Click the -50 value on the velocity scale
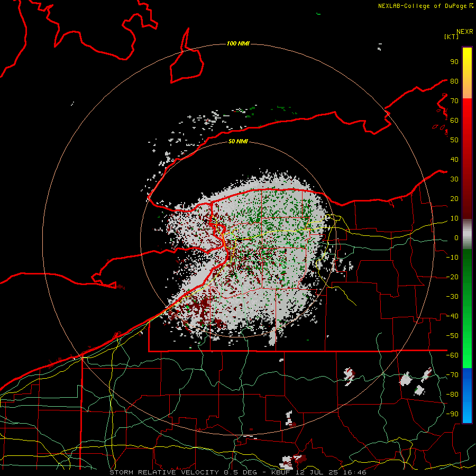The width and height of the screenshot is (476, 476). click(x=452, y=336)
